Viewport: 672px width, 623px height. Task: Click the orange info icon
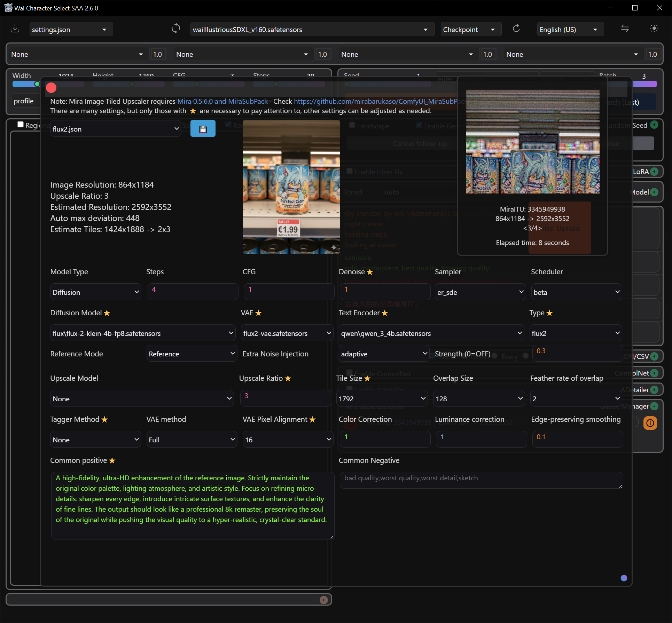pyautogui.click(x=650, y=423)
